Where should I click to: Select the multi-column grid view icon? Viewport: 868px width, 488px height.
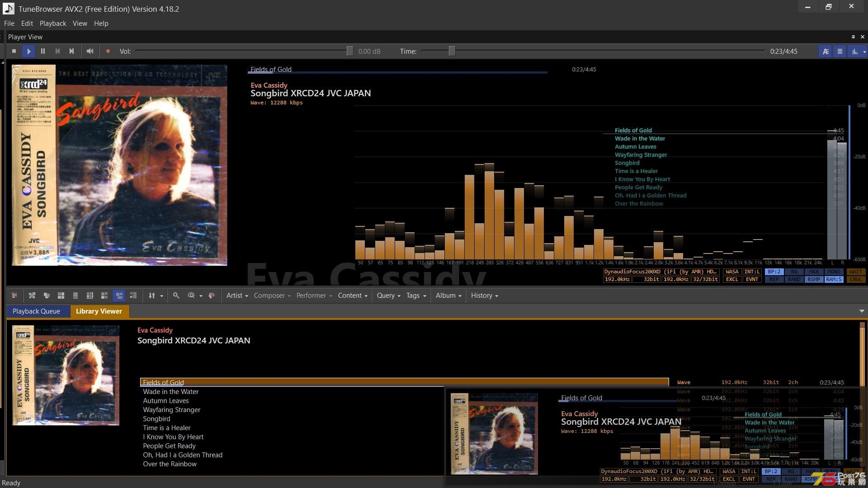point(90,296)
